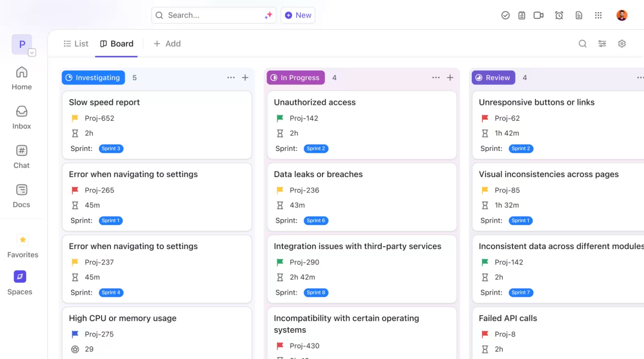Expand the Favorites section
The height and width of the screenshot is (359, 644).
22,247
